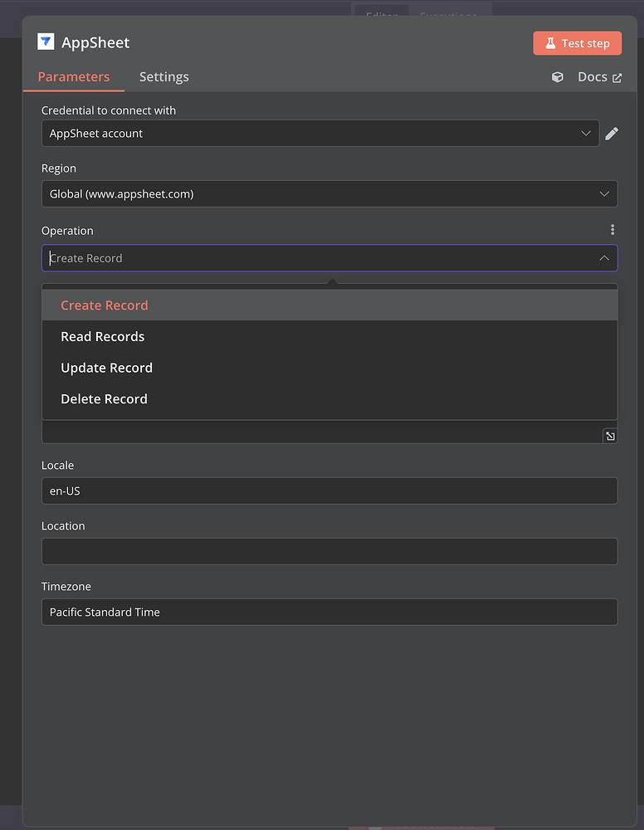644x830 pixels.
Task: Choose Delete Record from the list
Action: [x=104, y=398]
